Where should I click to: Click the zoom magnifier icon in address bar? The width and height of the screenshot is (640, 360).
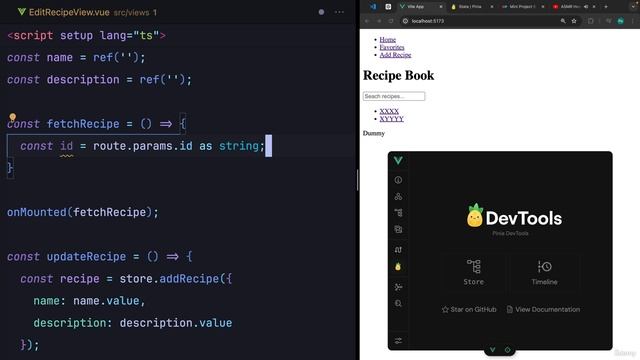tap(563, 21)
